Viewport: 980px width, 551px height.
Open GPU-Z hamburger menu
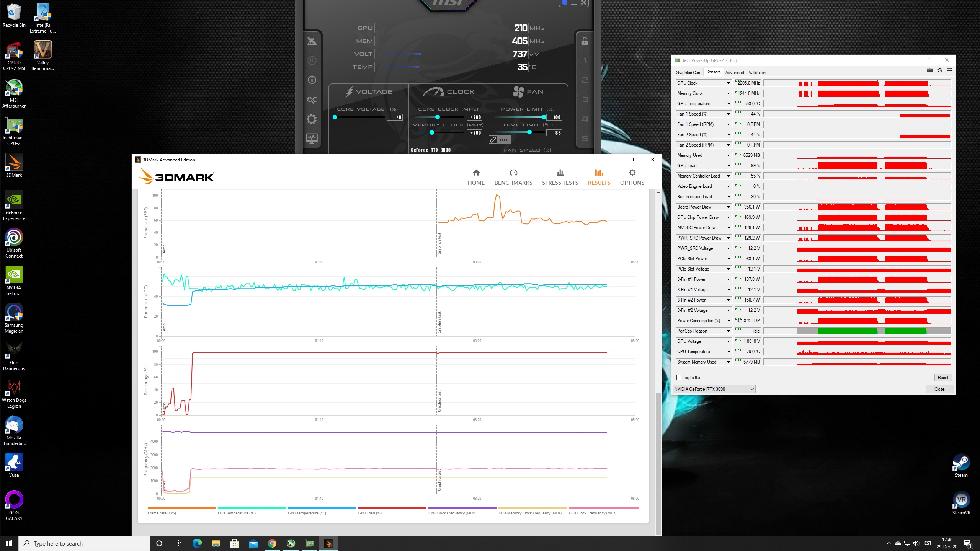pyautogui.click(x=949, y=71)
